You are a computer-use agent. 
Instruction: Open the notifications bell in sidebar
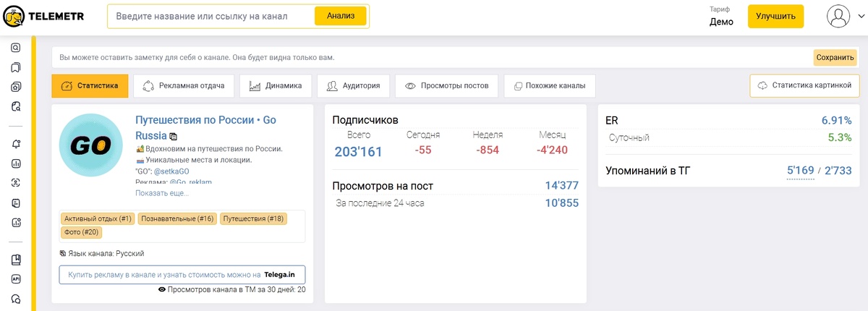tap(16, 144)
